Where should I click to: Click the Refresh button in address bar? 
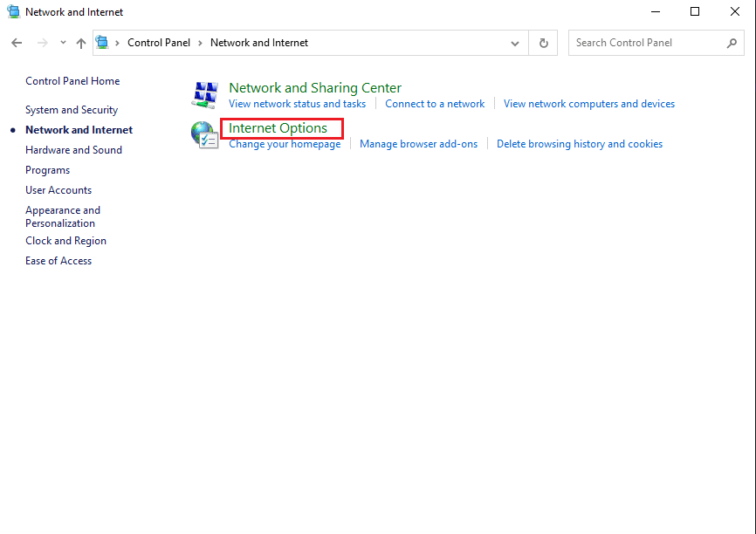(544, 43)
